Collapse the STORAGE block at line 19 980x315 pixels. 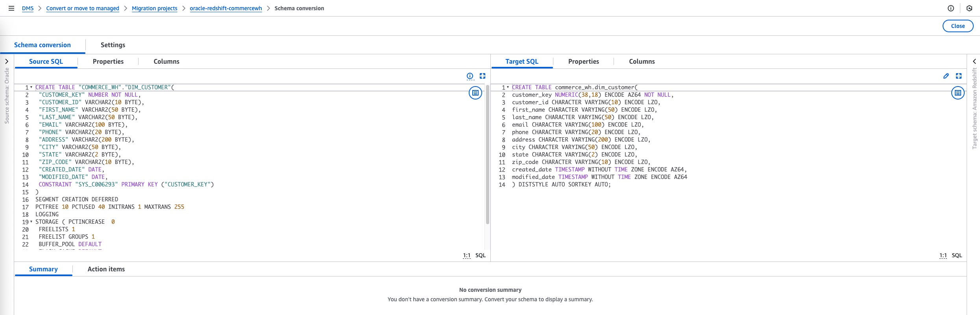point(31,222)
